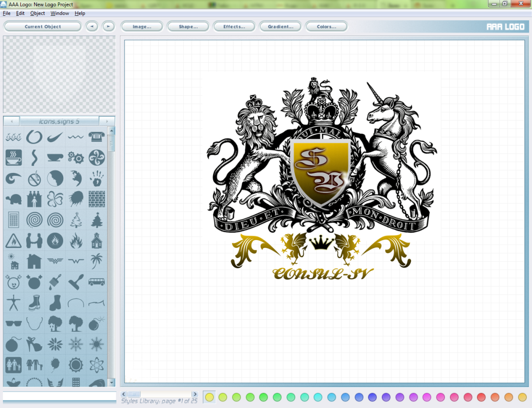Screen dimensions: 532x408
Task: Open the Colors... dialog
Action: point(326,27)
